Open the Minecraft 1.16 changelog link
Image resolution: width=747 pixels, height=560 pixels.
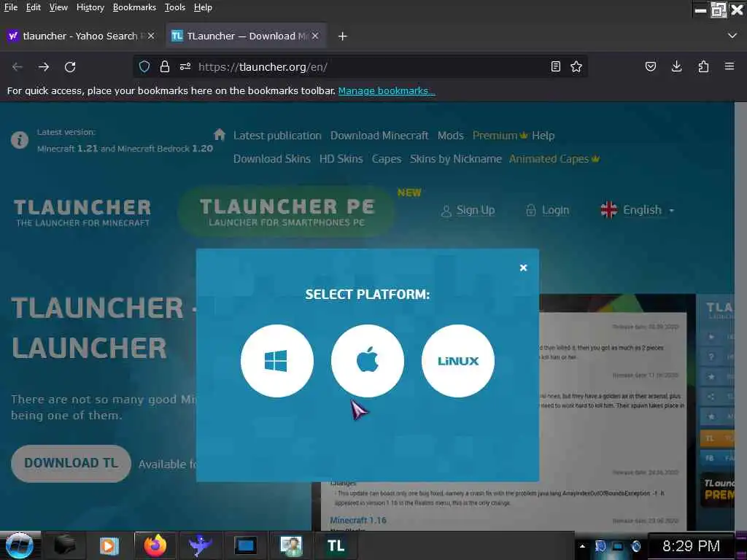pos(358,520)
